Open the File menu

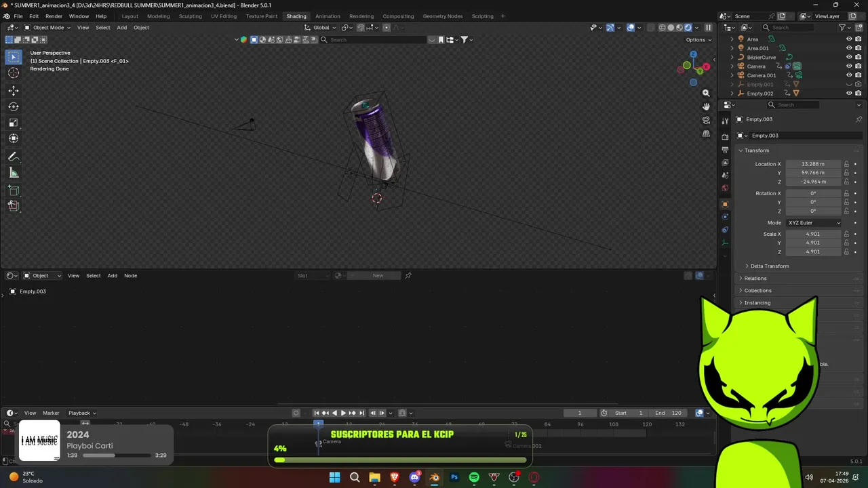point(18,16)
